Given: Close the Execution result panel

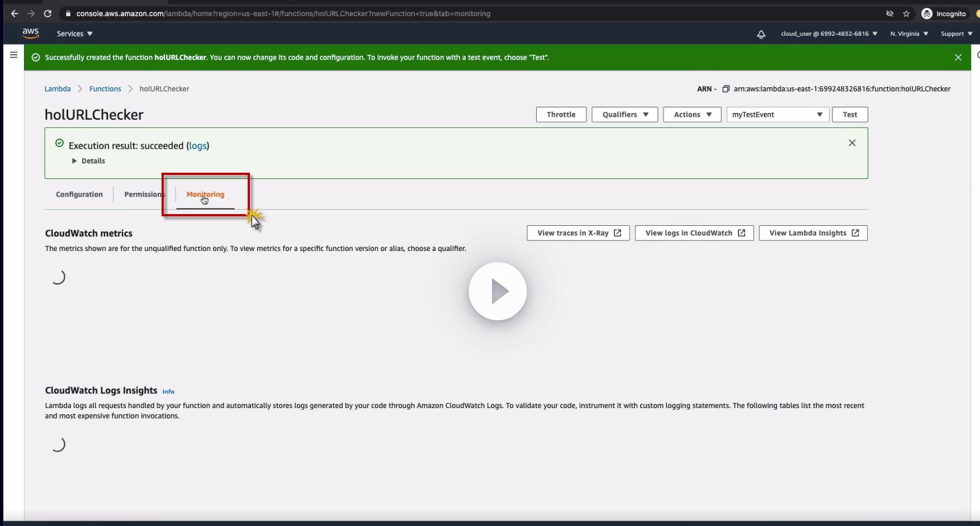Looking at the screenshot, I should tap(852, 143).
